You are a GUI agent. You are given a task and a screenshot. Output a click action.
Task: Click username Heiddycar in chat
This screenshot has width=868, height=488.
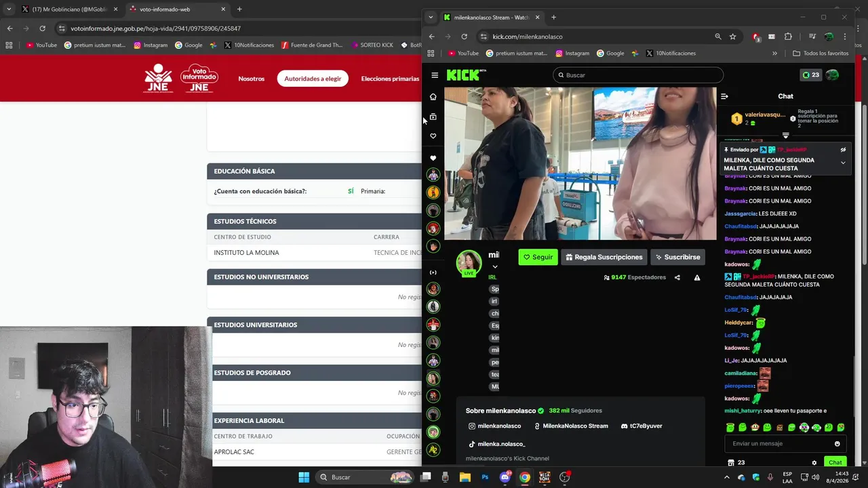point(738,323)
